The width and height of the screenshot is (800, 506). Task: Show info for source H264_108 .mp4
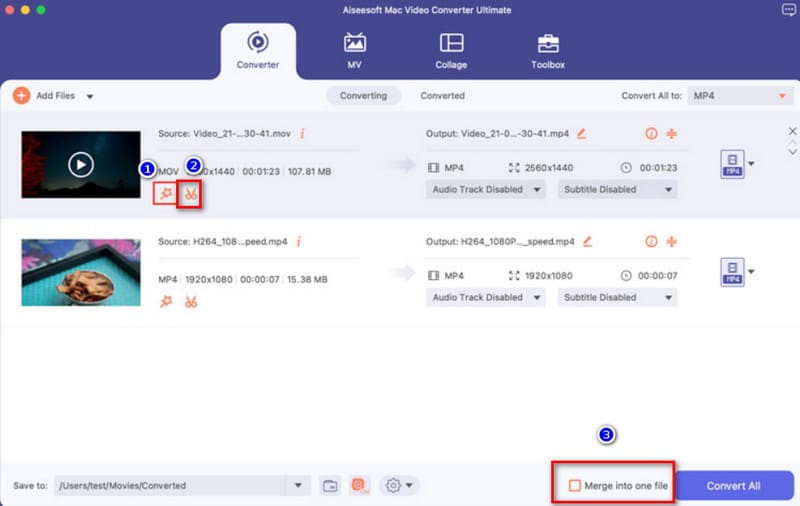click(x=298, y=241)
